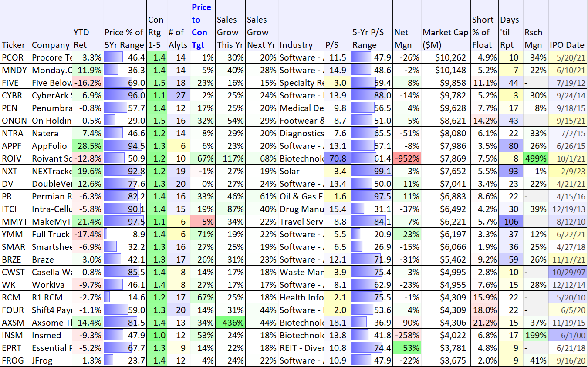Click DV 5-year price range 77.6
Image resolution: width=588 pixels, height=367 pixels.
pos(125,184)
